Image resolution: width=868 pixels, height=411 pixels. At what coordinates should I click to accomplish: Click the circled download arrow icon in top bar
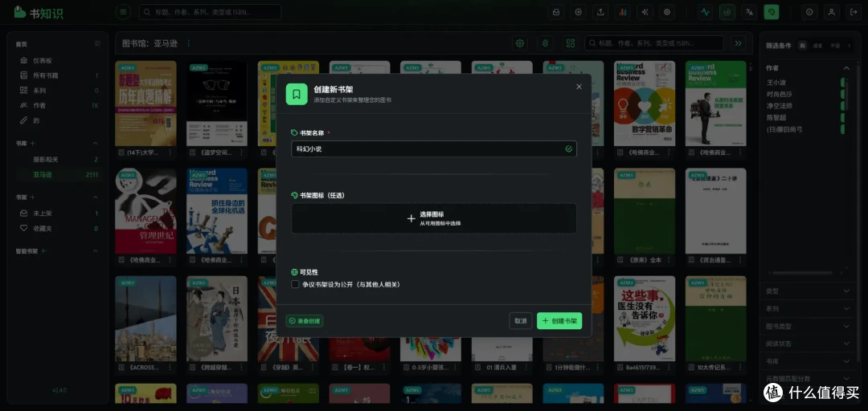[x=727, y=11]
